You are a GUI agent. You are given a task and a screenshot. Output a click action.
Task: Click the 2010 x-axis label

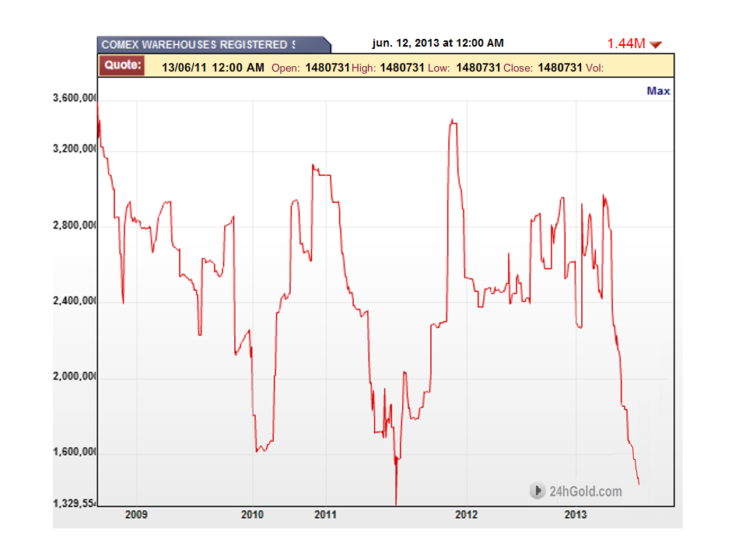[x=252, y=514]
